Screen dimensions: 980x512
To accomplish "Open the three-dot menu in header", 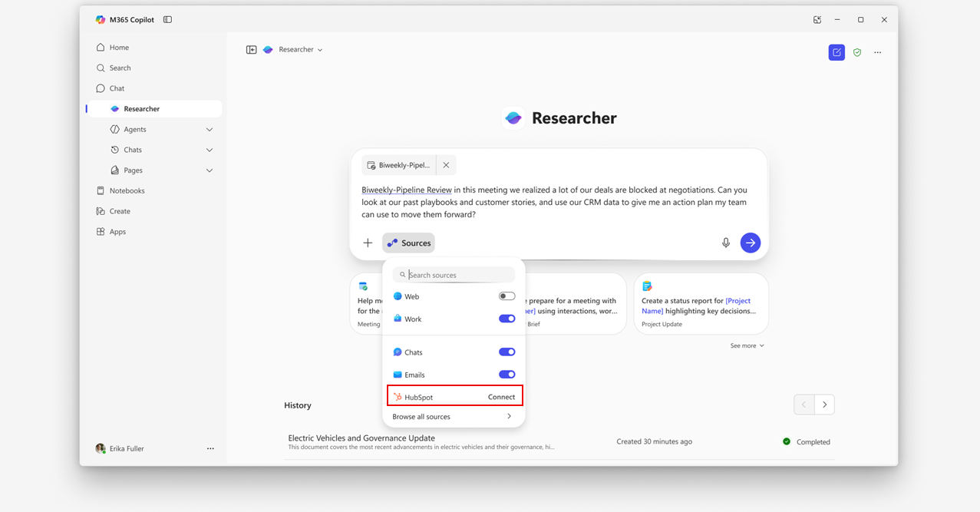I will (x=877, y=52).
